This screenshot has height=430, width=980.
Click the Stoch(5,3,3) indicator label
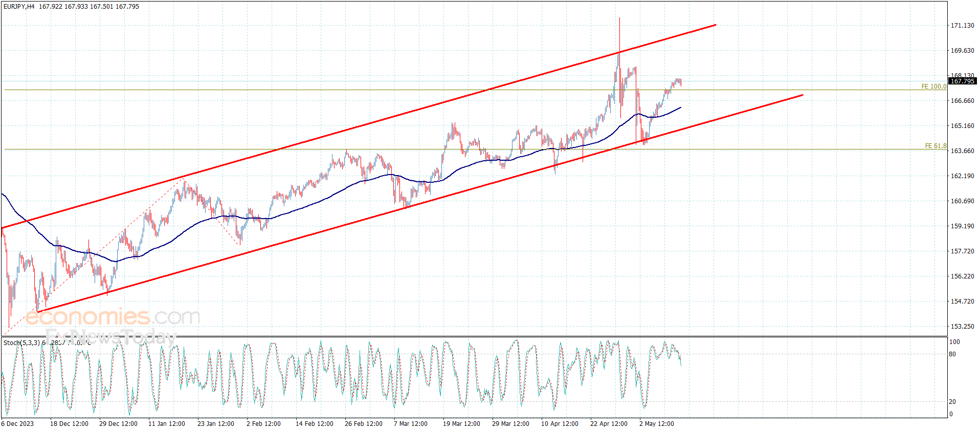point(21,343)
